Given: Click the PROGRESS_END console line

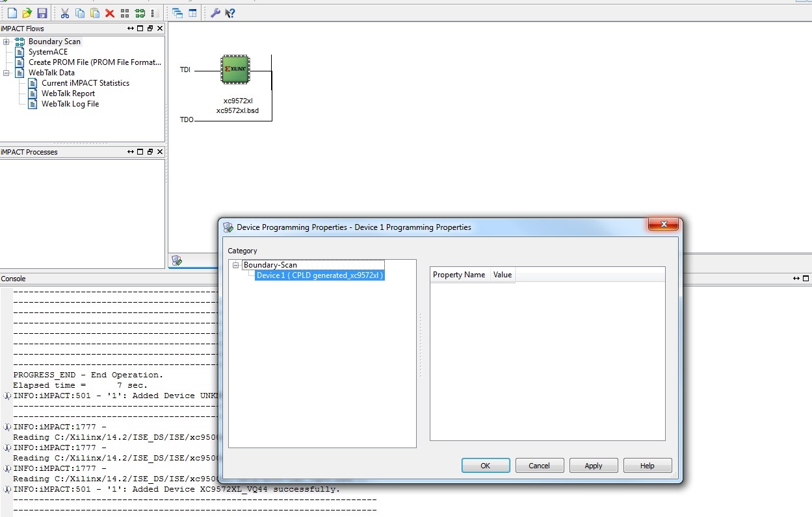Looking at the screenshot, I should [88, 375].
